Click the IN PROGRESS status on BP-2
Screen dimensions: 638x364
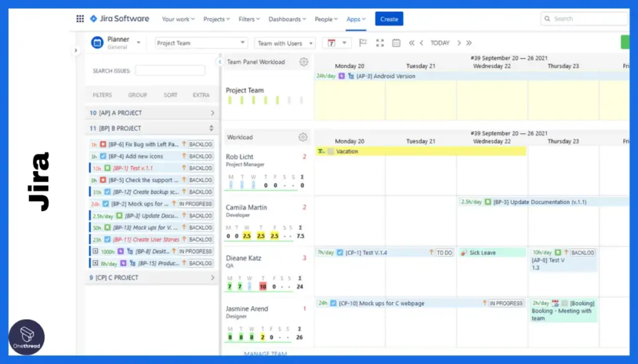pos(195,203)
